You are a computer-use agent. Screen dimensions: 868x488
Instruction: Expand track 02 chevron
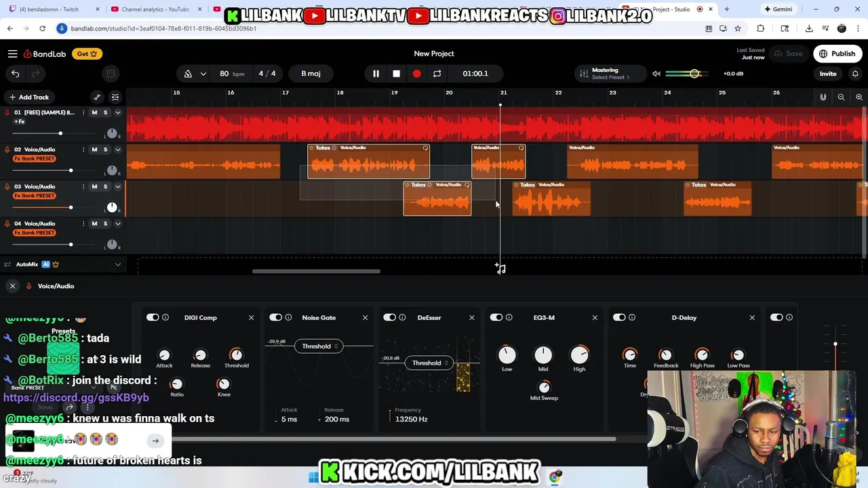[117, 149]
